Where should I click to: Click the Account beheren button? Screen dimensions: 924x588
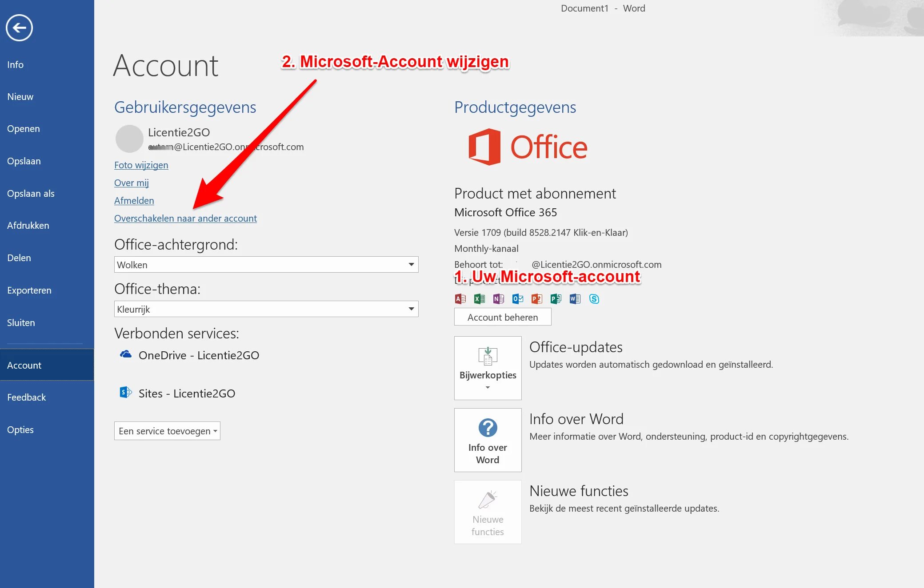point(503,317)
